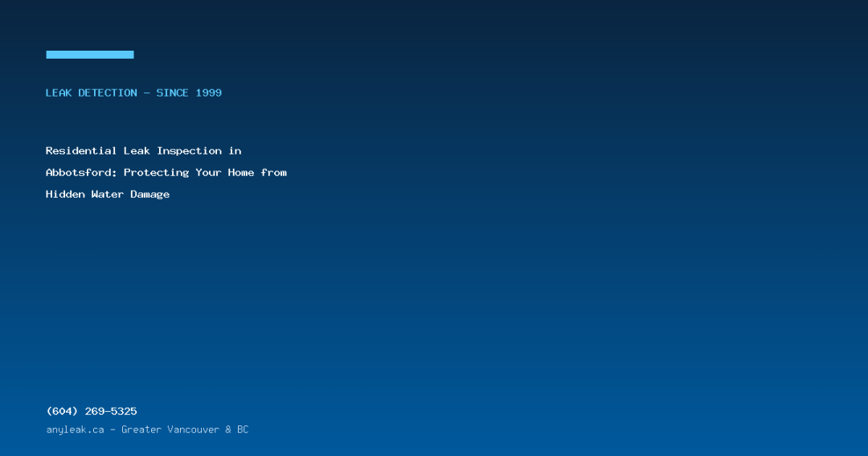This screenshot has height=456, width=868.
Task: Click the (604) area code
Action: pos(62,411)
